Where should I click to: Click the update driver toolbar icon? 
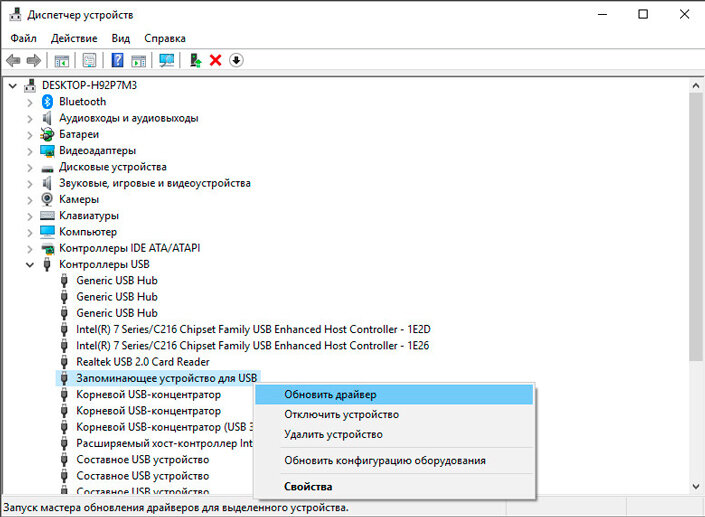[195, 60]
